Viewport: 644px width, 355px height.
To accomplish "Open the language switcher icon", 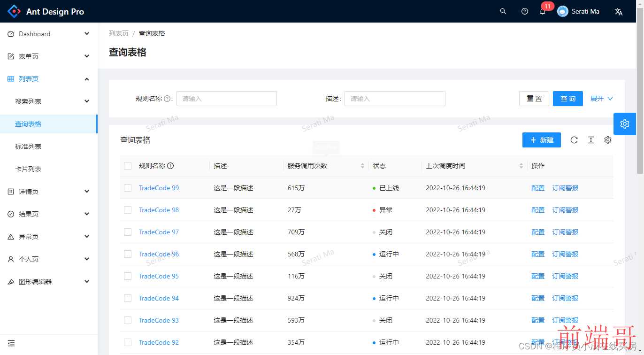I will pos(619,12).
